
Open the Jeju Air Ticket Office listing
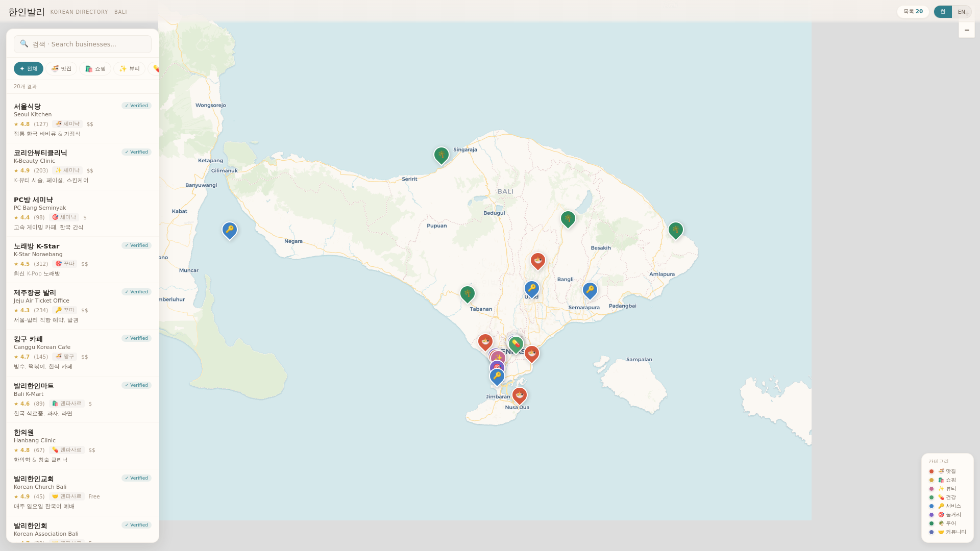click(83, 306)
